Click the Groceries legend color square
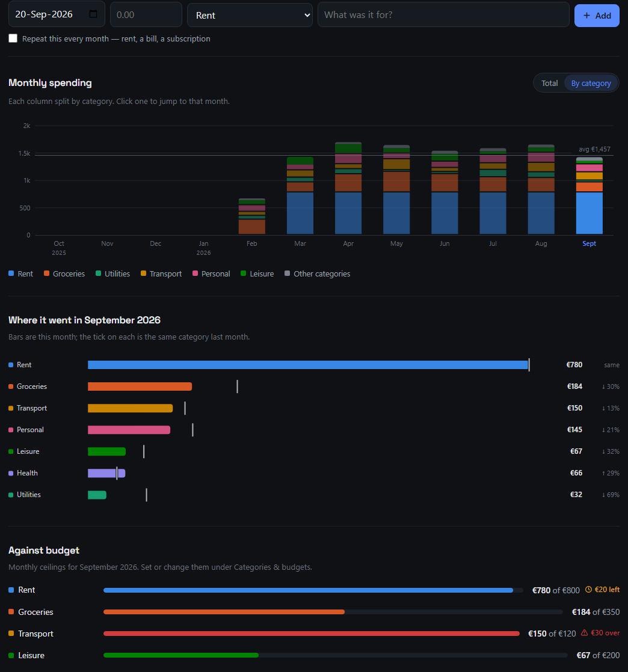The image size is (628, 672). [x=46, y=273]
